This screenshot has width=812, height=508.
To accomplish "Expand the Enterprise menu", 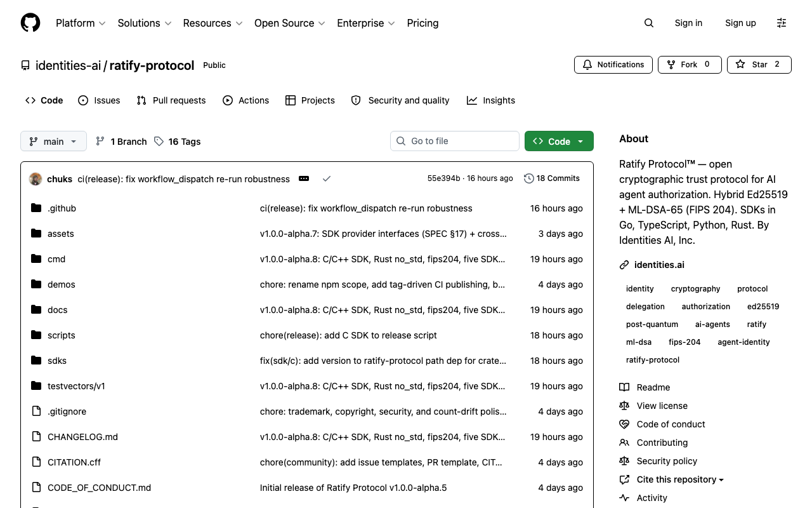I will [366, 23].
